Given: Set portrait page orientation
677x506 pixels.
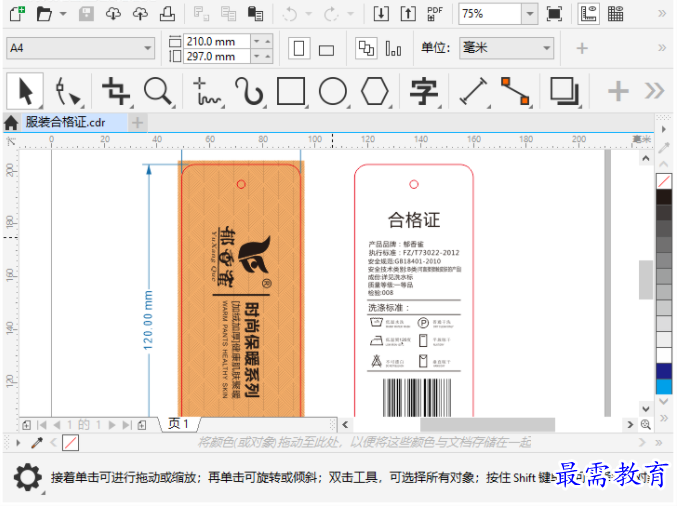Looking at the screenshot, I should click(x=299, y=48).
